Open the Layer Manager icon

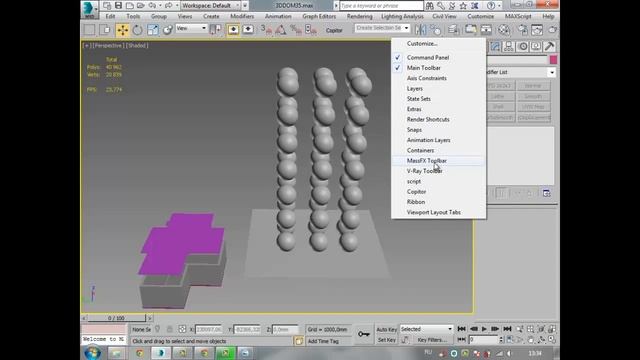click(x=453, y=30)
